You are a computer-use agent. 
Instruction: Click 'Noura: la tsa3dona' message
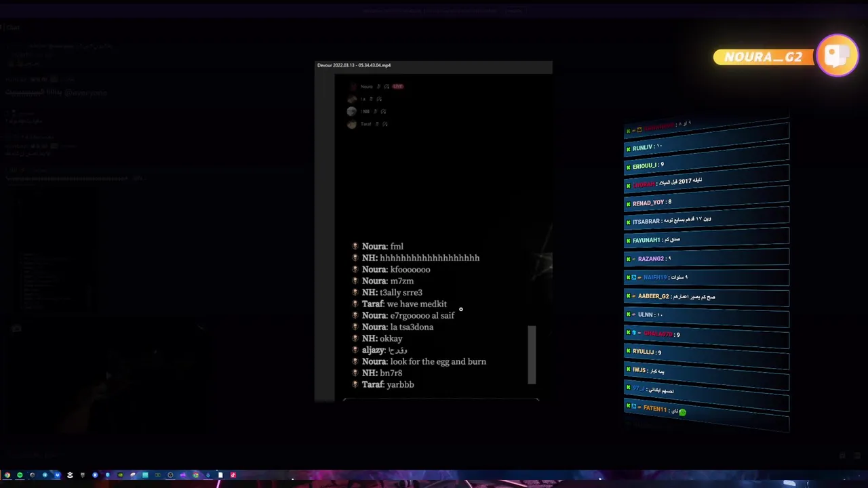[397, 327]
